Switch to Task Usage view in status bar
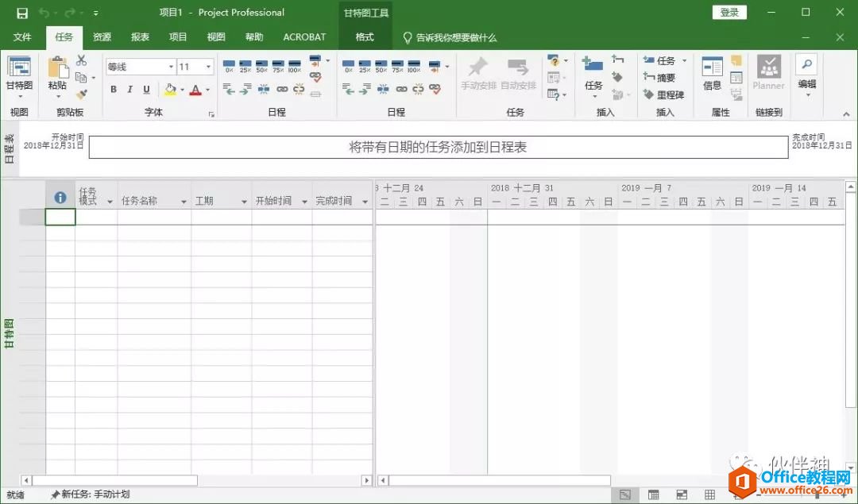Screen dimensions: 858x504 pos(653,494)
